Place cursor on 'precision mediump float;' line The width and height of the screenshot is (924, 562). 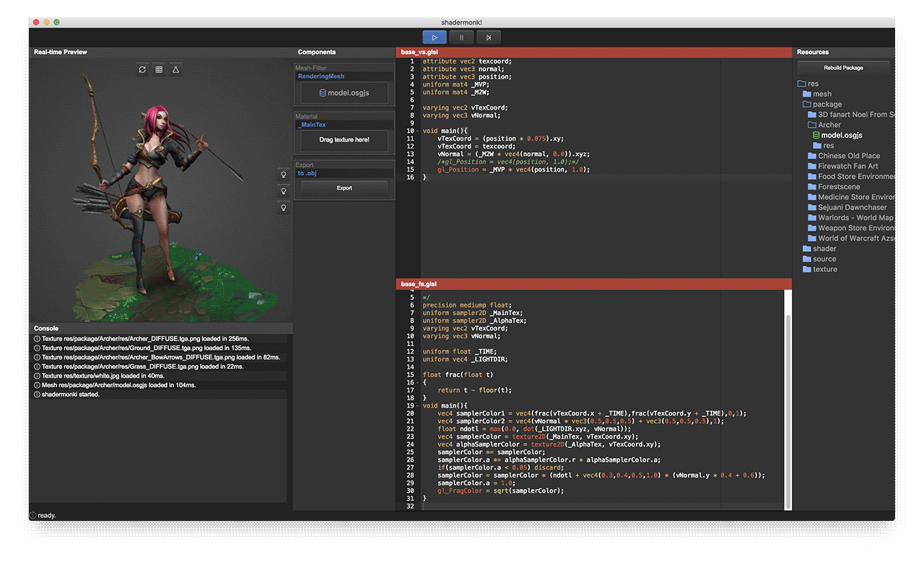click(466, 305)
